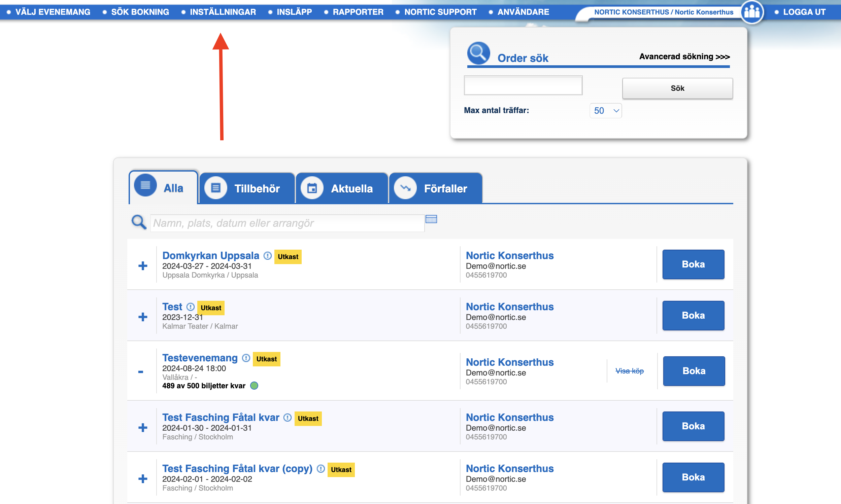Click Utkast badge on Domkyrkan Uppsala
The height and width of the screenshot is (504, 841).
point(288,257)
